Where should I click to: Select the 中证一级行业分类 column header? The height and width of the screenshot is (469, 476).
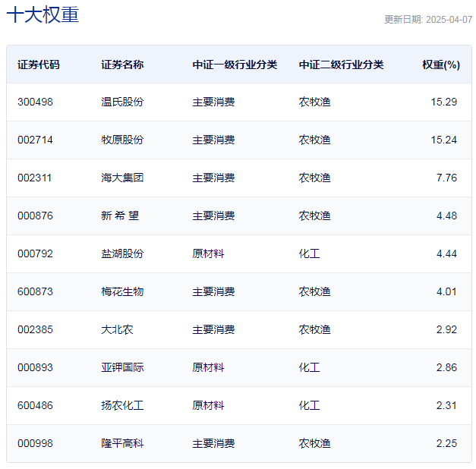pyautogui.click(x=235, y=65)
